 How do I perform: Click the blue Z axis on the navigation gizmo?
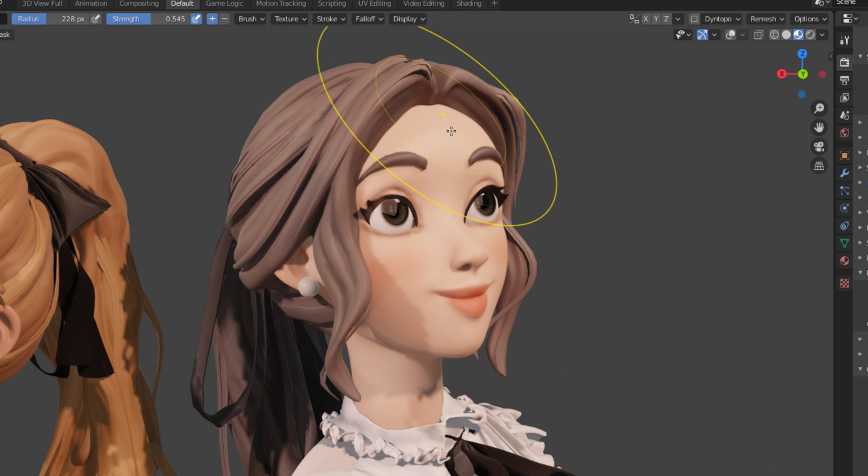(x=802, y=54)
